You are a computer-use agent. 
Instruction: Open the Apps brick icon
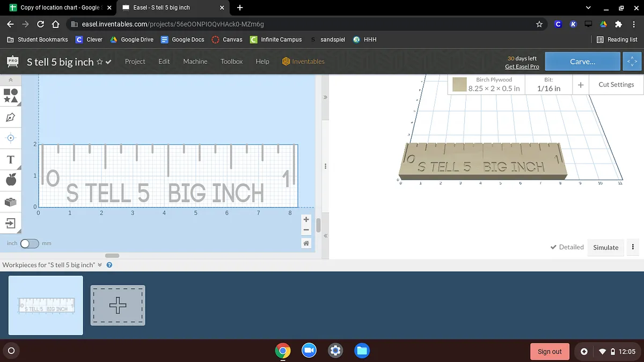(11, 202)
